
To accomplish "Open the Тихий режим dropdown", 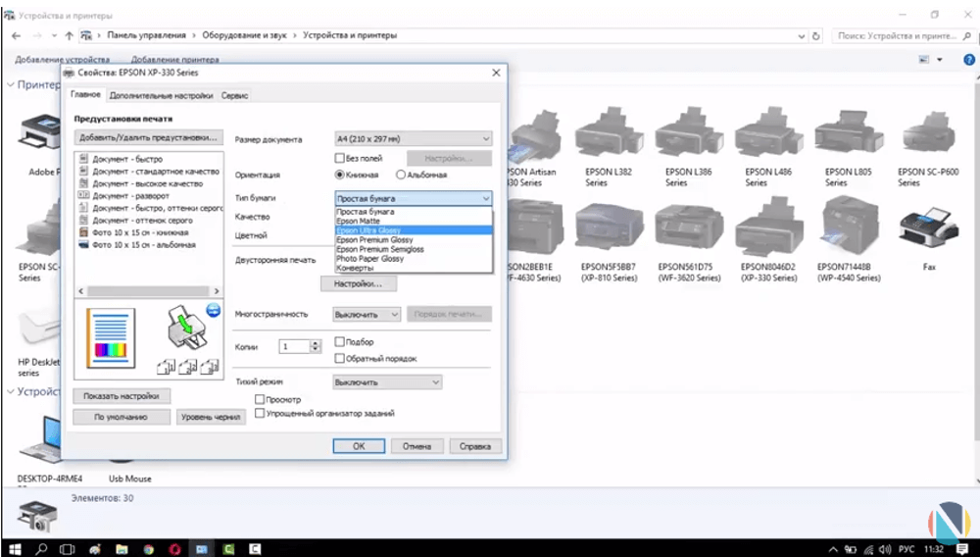I will pyautogui.click(x=387, y=382).
